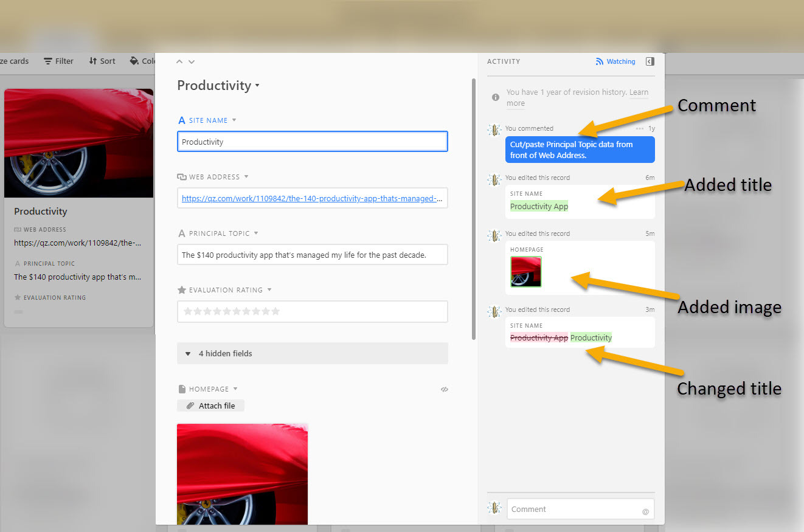Open the homepage thumbnail in activity feed
The height and width of the screenshot is (532, 804).
tap(526, 272)
